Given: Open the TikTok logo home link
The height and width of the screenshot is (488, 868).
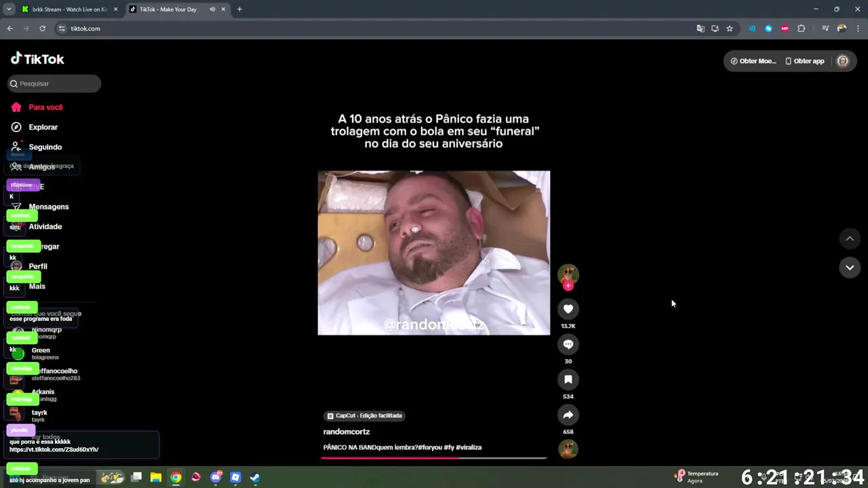Looking at the screenshot, I should click(37, 59).
